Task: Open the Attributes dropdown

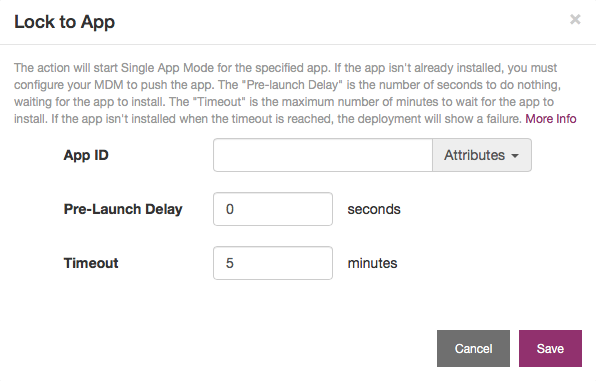Action: 482,155
